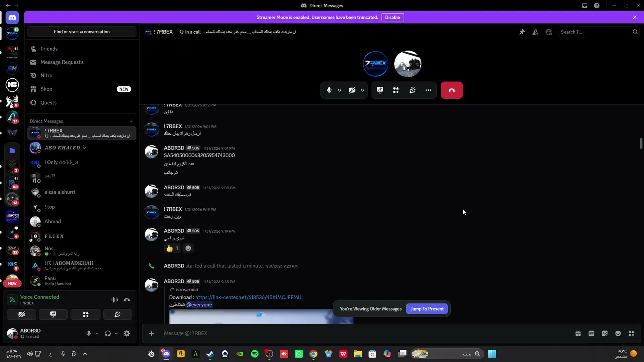The image size is (644, 362).
Task: Open conversation with eisaa alshurri
Action: (82, 192)
